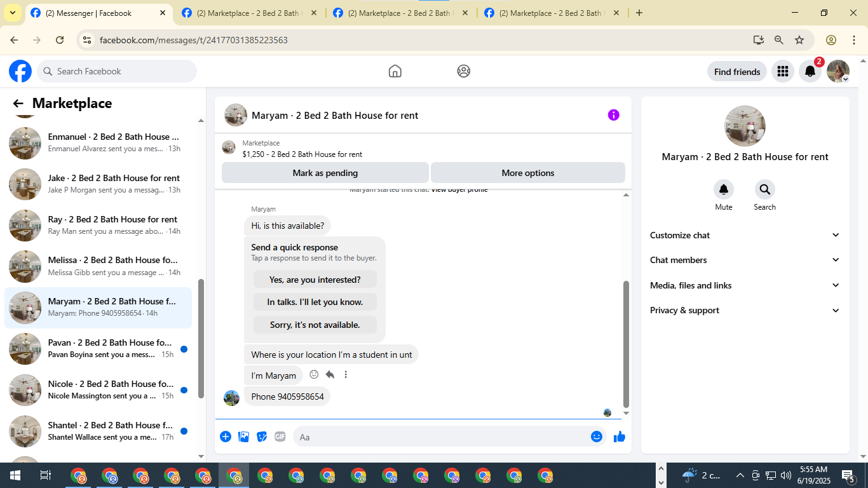Open Enmanuel's conversation

coord(98,143)
